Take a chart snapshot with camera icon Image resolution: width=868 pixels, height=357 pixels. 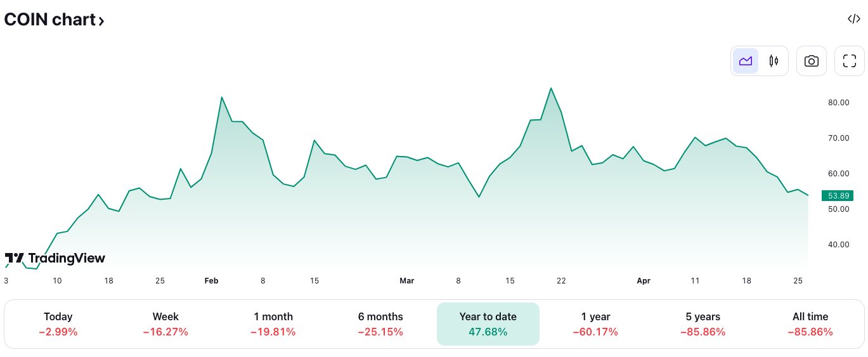pyautogui.click(x=812, y=61)
